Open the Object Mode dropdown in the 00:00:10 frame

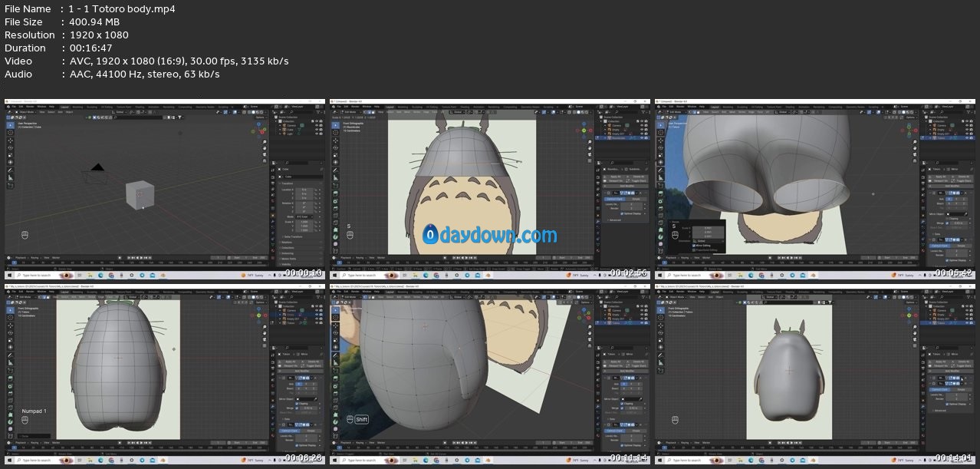[26, 112]
